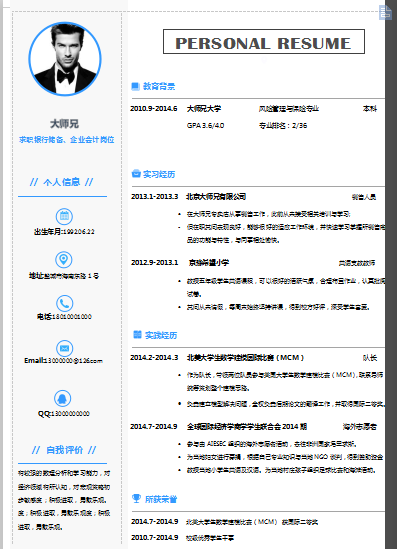
Task: Click the QQ number line
Action: pos(64,414)
